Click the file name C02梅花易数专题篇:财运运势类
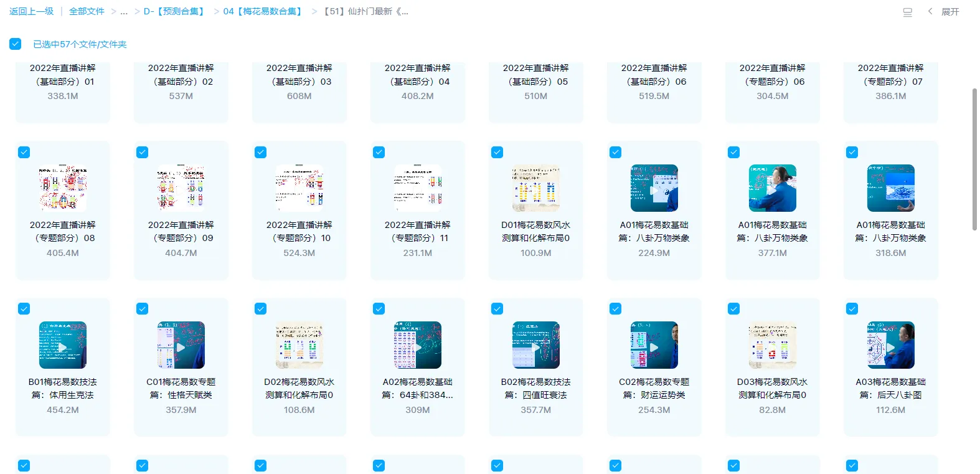Screen dimensions: 980x474 [654, 388]
